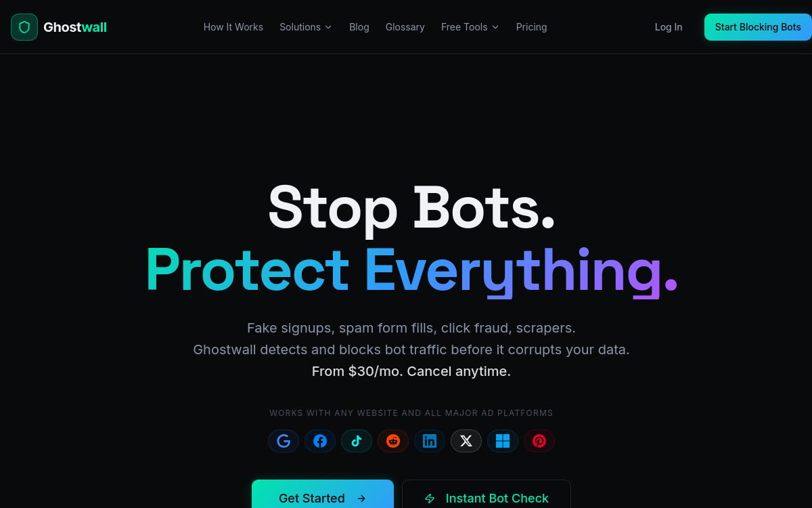Click the Ghostwall brand name text
Image resolution: width=812 pixels, height=508 pixels.
tap(75, 27)
